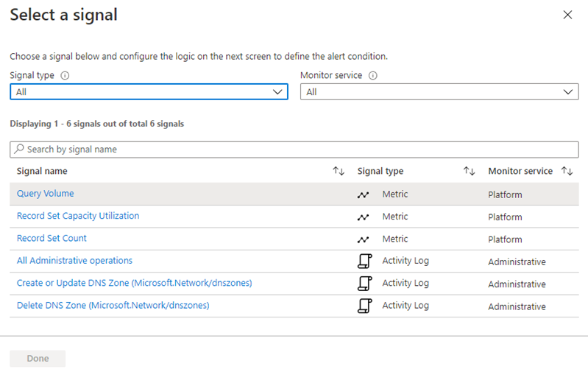Click activity log icon for Create or Update DNS Zone
The height and width of the screenshot is (372, 588).
pyautogui.click(x=363, y=284)
